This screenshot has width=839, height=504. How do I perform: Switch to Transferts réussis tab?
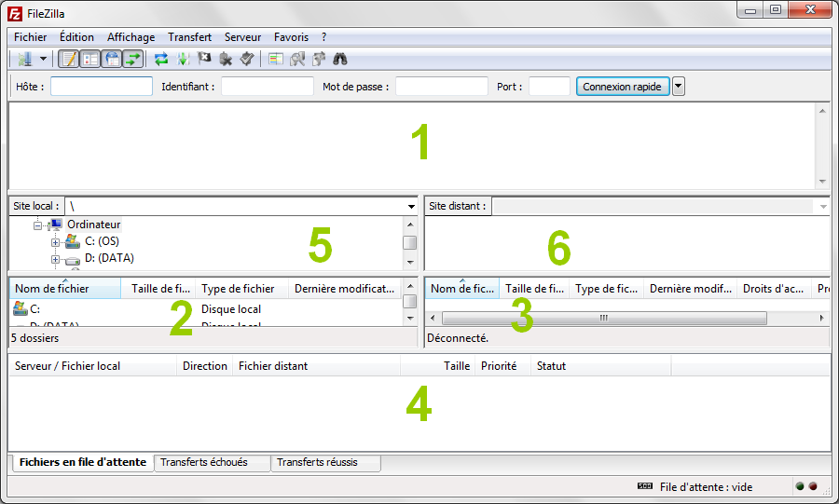(x=326, y=462)
